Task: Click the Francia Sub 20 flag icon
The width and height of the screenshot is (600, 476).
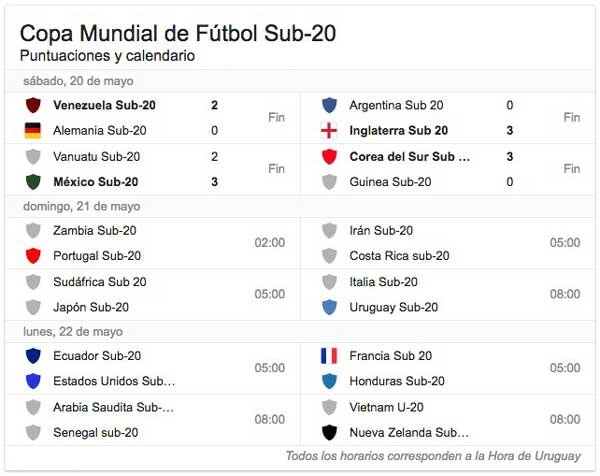Action: tap(329, 356)
